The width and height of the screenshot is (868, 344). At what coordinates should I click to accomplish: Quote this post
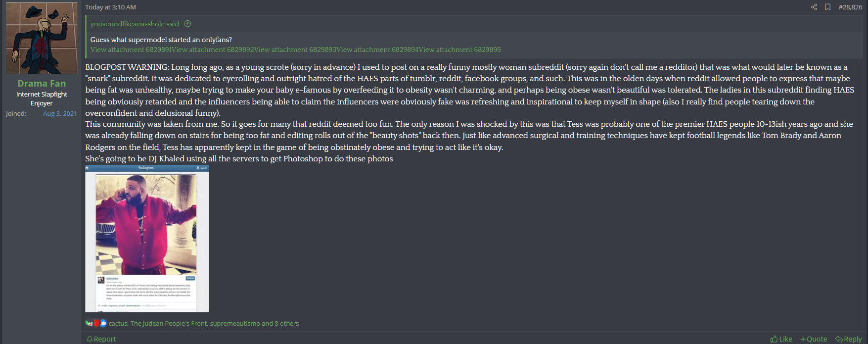pyautogui.click(x=814, y=339)
